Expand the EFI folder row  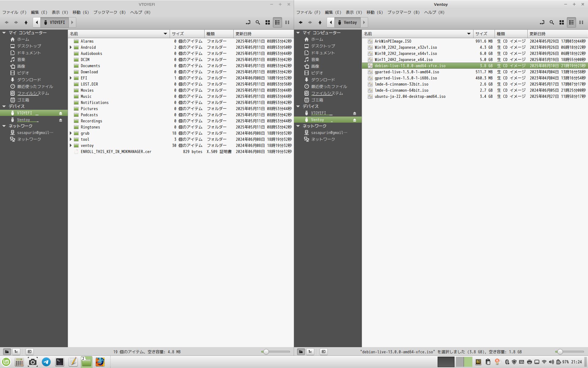click(71, 78)
